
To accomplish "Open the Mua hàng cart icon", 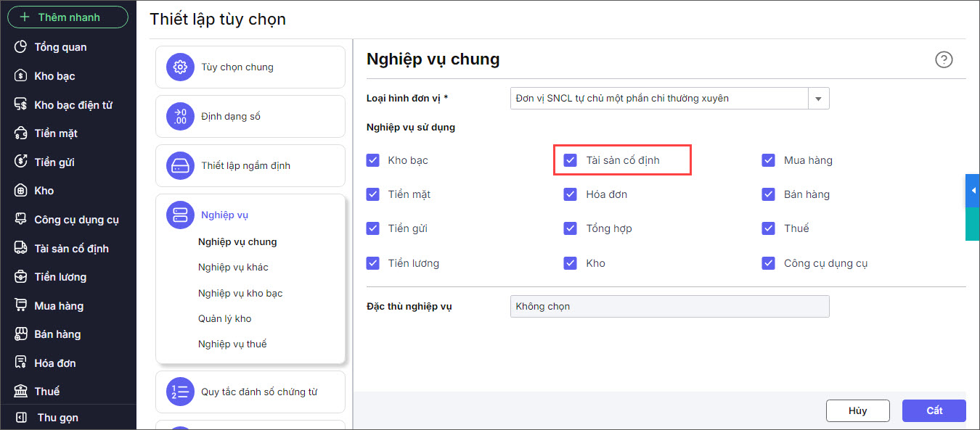I will 21,305.
